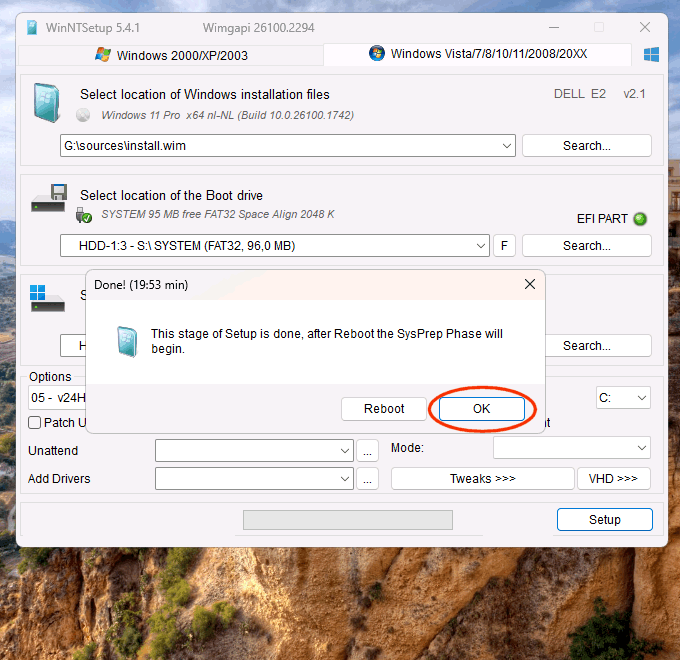Click the boot drive floppy disk icon
Viewport: 680px width, 660px height.
click(x=49, y=198)
